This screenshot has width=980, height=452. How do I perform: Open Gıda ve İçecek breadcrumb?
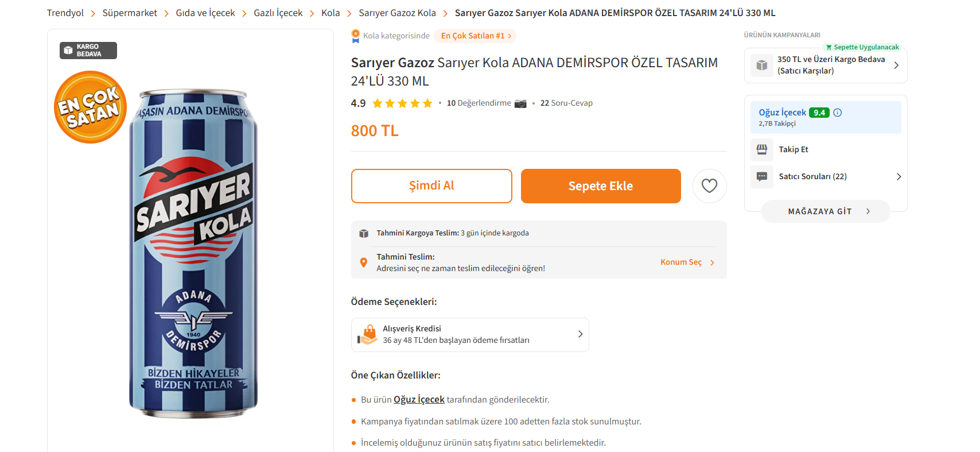pyautogui.click(x=205, y=13)
